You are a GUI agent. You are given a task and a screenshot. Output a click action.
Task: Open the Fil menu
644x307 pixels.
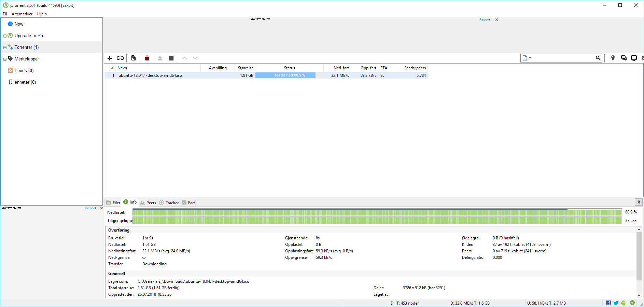[x=5, y=14]
